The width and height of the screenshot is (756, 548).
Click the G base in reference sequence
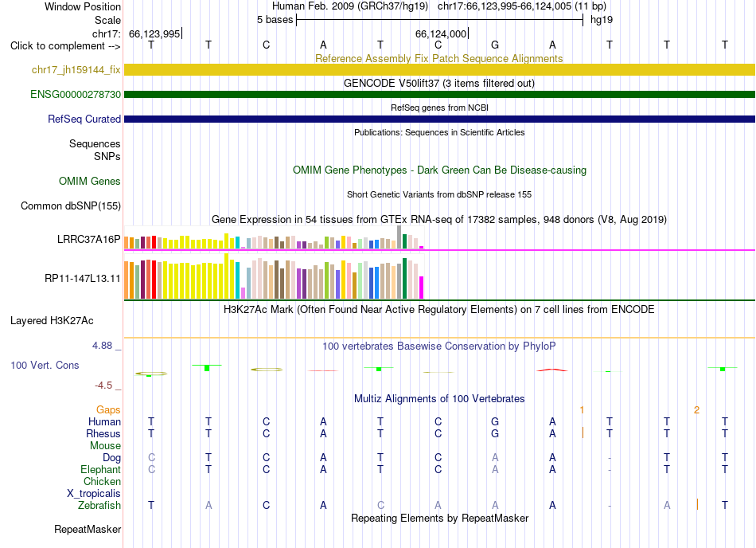tap(495, 45)
